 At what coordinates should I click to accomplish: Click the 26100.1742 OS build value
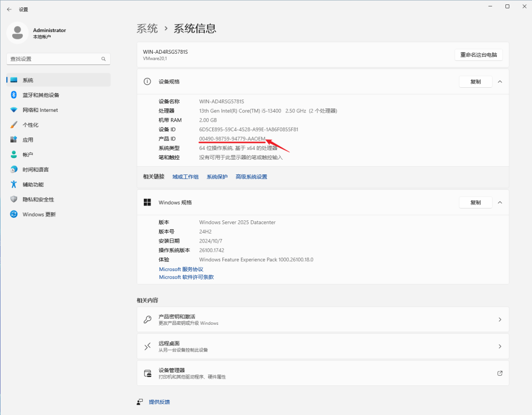pos(212,250)
